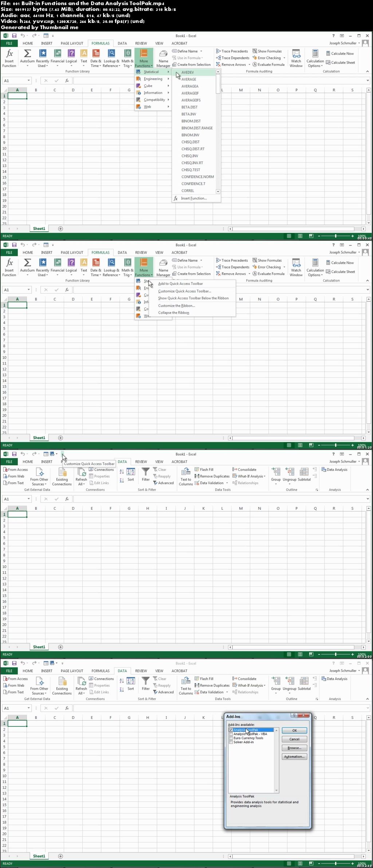Open Name Box dropdown in first frame
This screenshot has height=868, width=373.
click(x=28, y=81)
